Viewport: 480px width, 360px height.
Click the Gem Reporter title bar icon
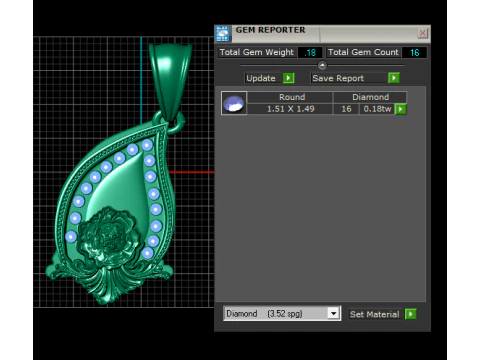223,34
